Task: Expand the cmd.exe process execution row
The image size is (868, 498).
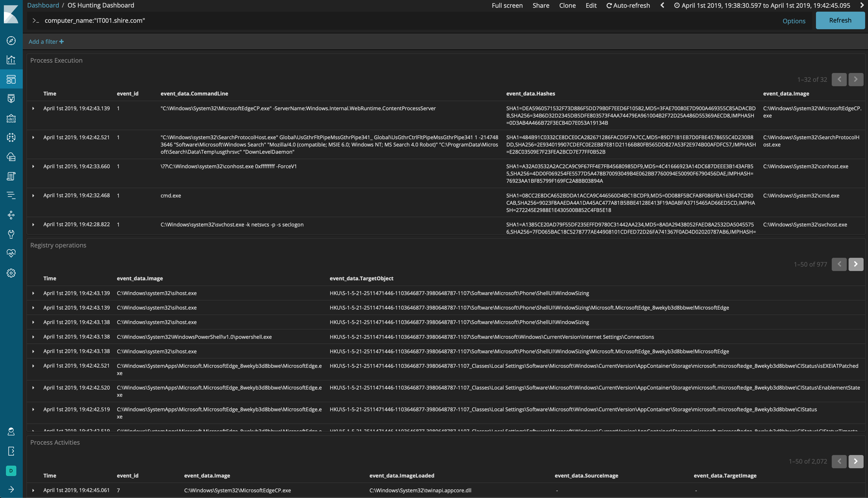Action: (x=33, y=196)
